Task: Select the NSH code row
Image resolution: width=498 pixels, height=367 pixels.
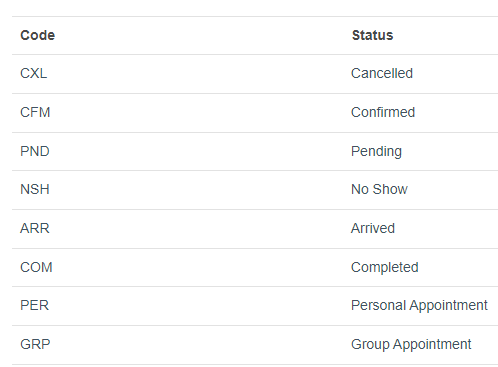Action: (x=255, y=190)
